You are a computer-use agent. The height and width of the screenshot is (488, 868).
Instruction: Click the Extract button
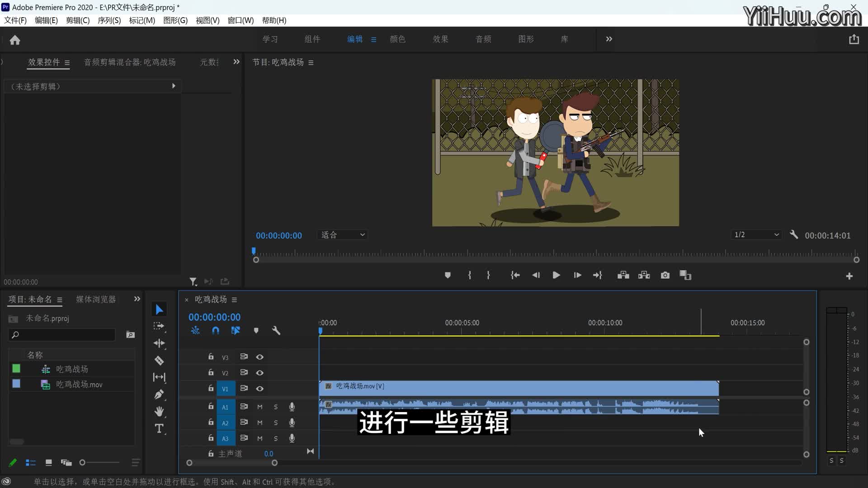tap(644, 275)
